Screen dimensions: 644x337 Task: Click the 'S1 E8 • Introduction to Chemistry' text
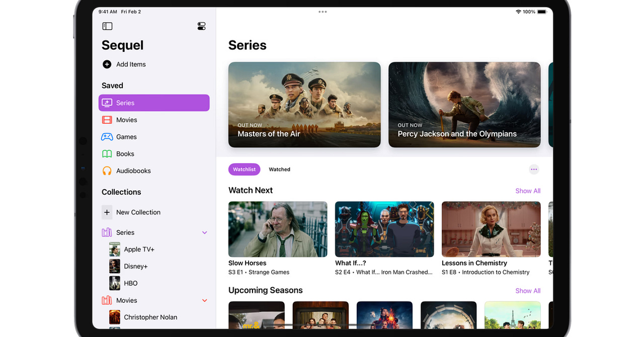pos(486,272)
